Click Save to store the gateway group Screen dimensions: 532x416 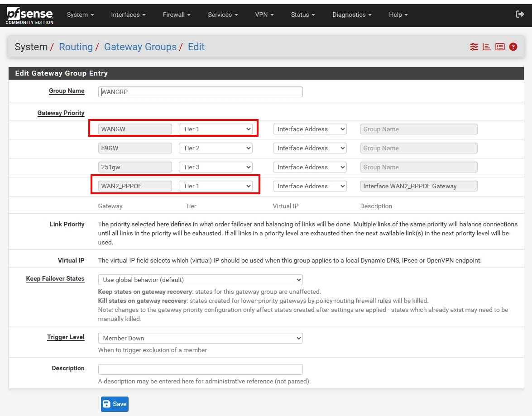pos(115,404)
